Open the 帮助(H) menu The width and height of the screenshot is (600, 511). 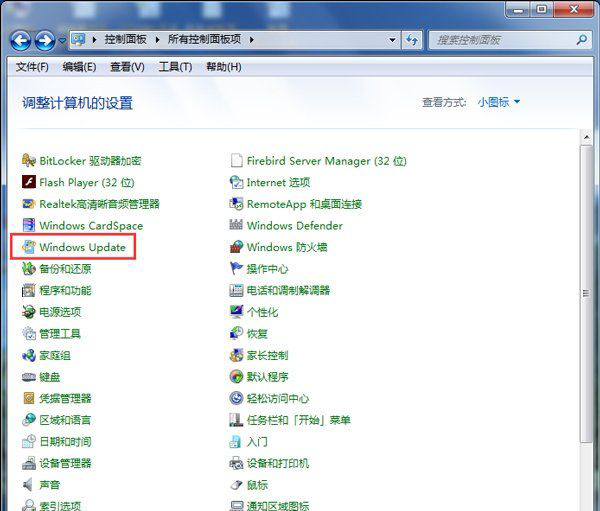[x=223, y=67]
